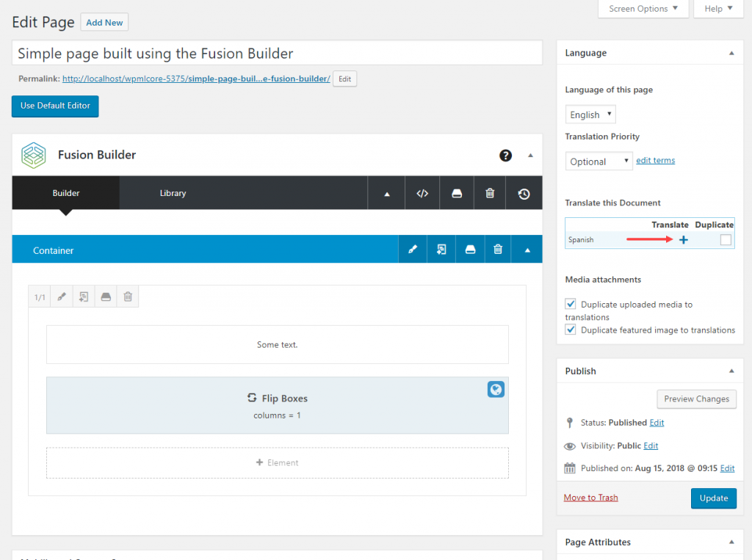
Task: Edit the Published status
Action: pos(657,423)
